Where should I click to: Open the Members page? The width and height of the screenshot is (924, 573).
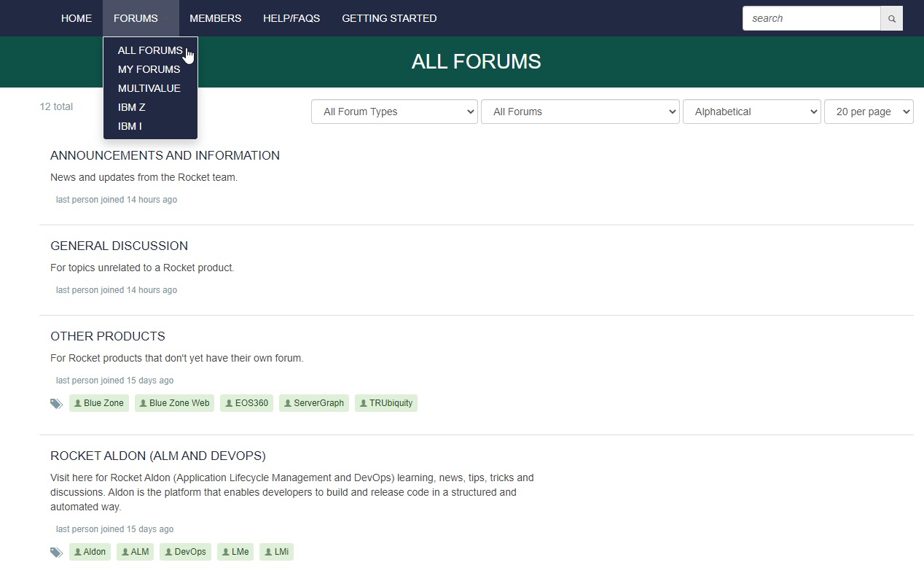tap(215, 18)
